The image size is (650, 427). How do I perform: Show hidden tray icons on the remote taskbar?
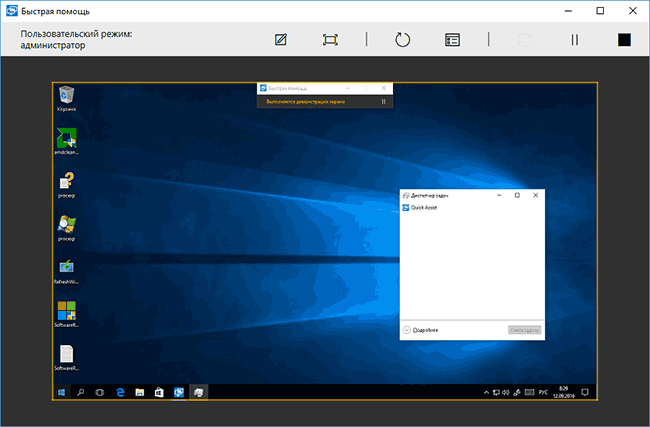click(486, 392)
